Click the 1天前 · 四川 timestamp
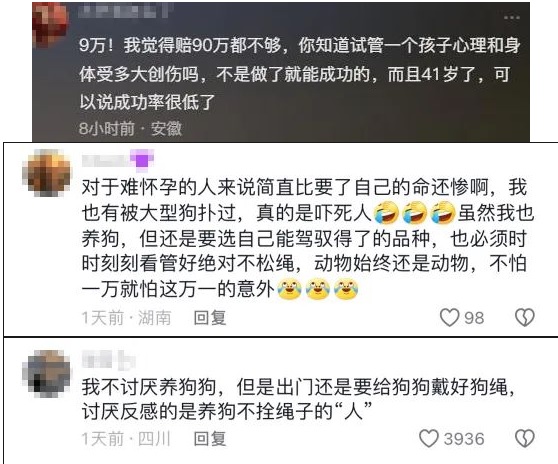Screen dimensions: 558x464 (126, 438)
